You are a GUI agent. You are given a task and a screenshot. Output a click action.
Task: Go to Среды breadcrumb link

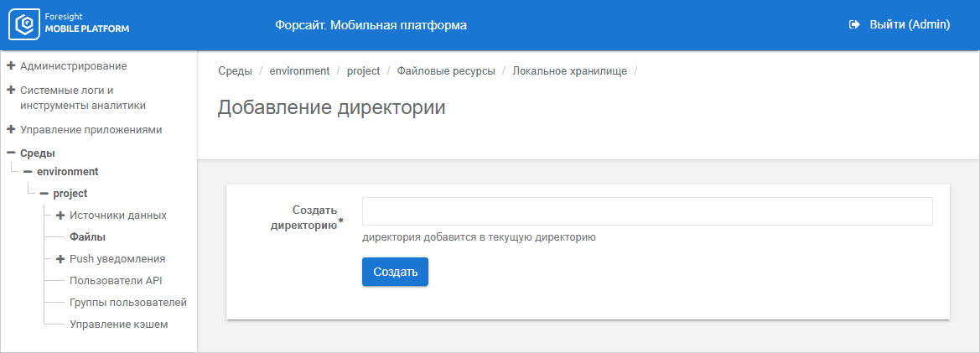point(235,71)
